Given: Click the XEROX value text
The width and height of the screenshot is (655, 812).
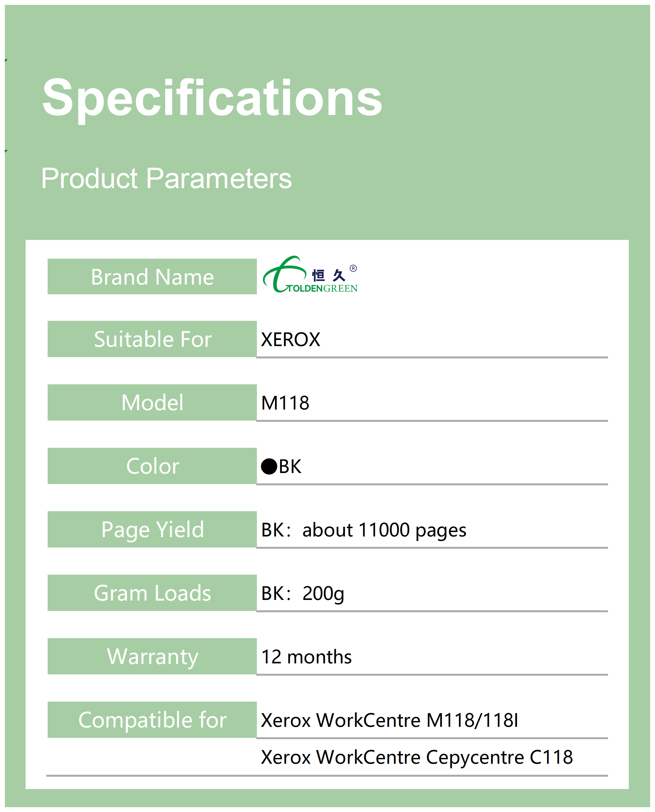Looking at the screenshot, I should click(x=291, y=339).
